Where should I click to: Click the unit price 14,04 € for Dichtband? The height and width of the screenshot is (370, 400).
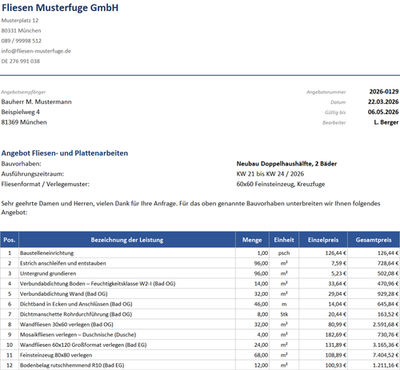(x=323, y=304)
